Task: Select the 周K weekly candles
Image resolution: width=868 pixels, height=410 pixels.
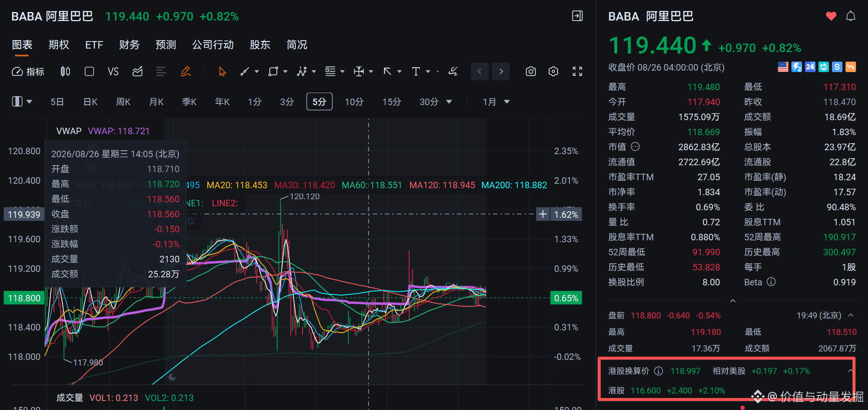Action: tap(123, 102)
